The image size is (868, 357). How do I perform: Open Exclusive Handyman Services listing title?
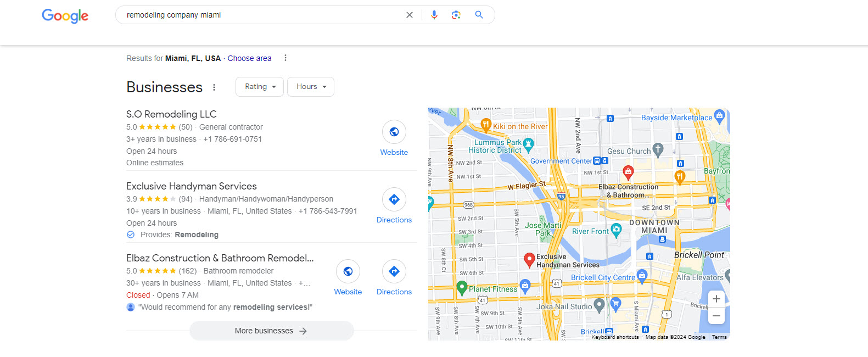click(192, 186)
